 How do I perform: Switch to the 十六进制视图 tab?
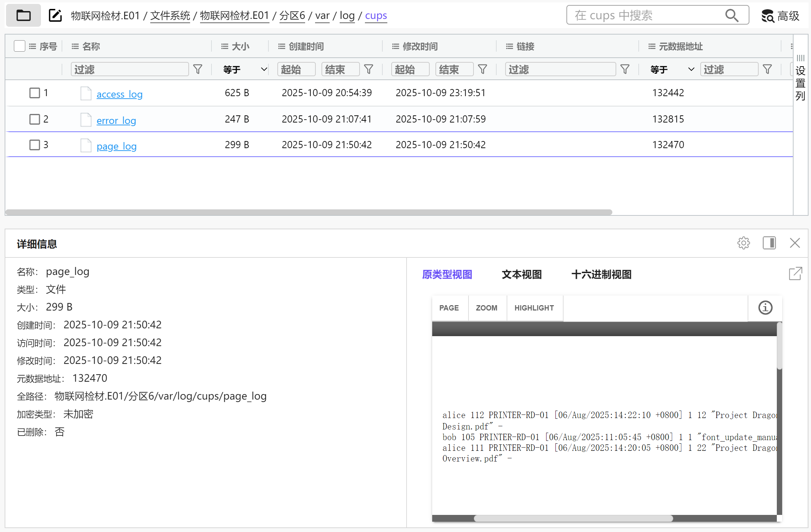tap(601, 275)
